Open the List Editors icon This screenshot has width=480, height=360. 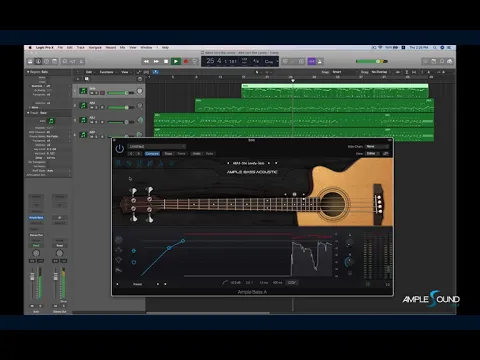(426, 61)
